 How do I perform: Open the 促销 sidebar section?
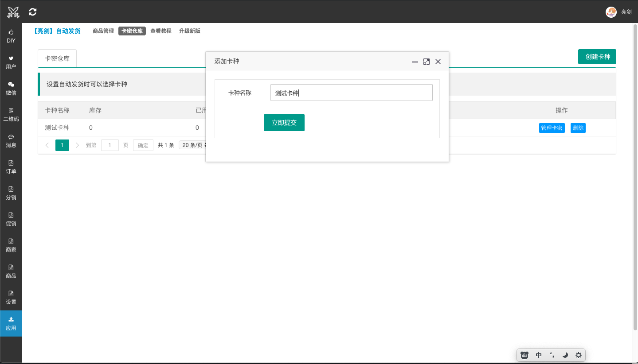click(x=11, y=219)
